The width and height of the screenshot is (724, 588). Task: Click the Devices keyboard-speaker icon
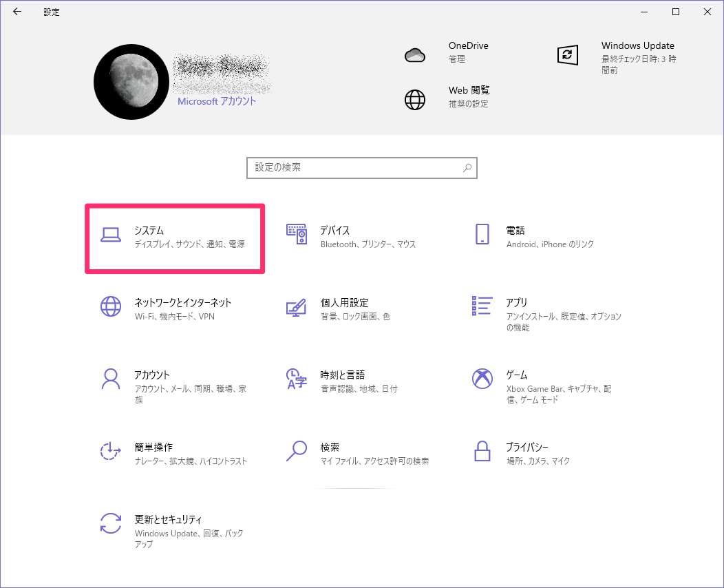[297, 234]
